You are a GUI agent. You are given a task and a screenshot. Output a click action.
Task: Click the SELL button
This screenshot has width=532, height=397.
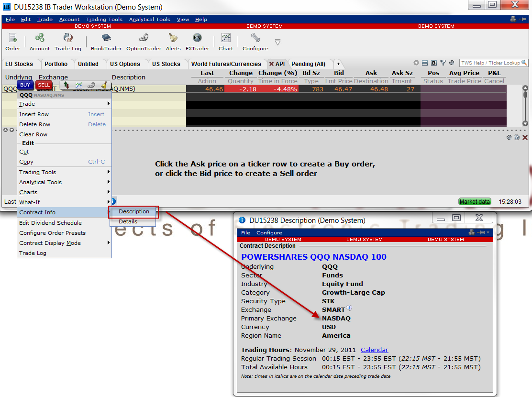click(44, 85)
